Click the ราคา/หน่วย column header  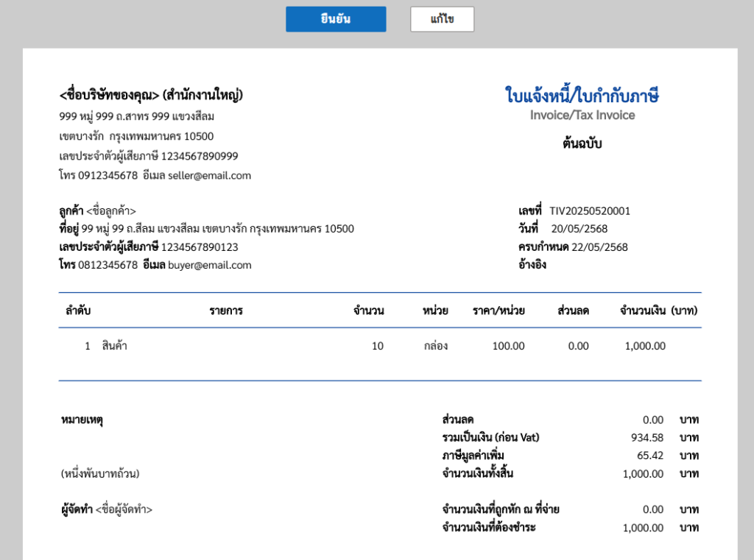498,311
